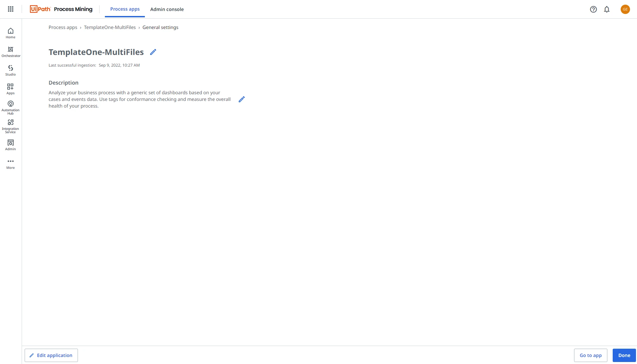Open the app launcher grid icon
This screenshot has height=364, width=637.
click(x=11, y=9)
